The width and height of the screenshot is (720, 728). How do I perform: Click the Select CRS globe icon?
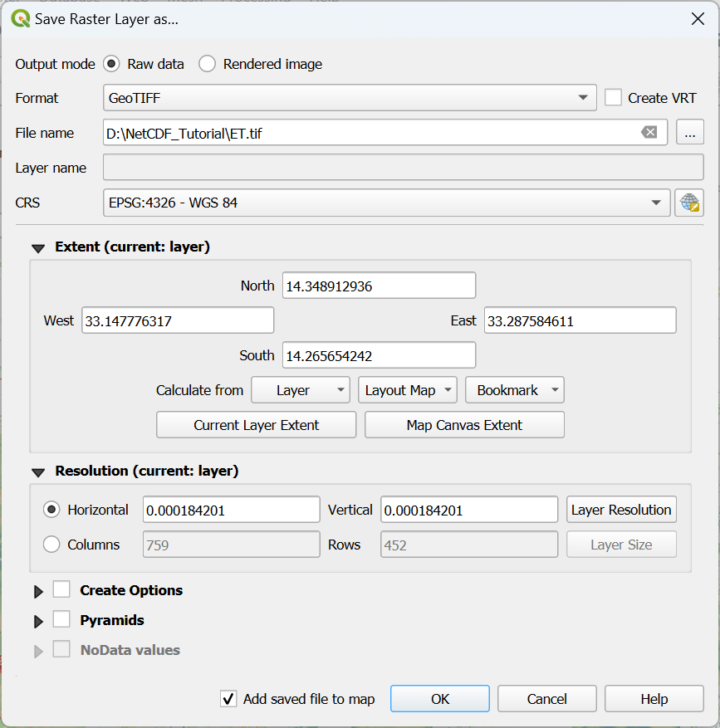tap(688, 203)
